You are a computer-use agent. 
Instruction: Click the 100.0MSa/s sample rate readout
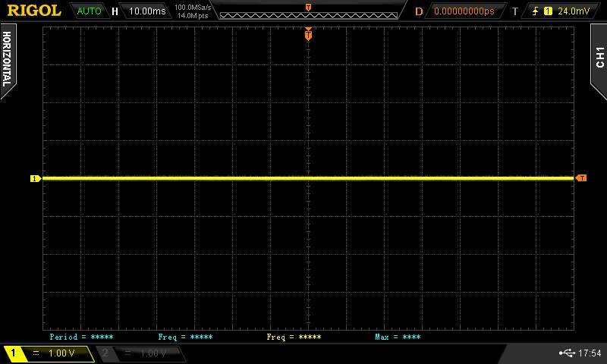(x=193, y=8)
